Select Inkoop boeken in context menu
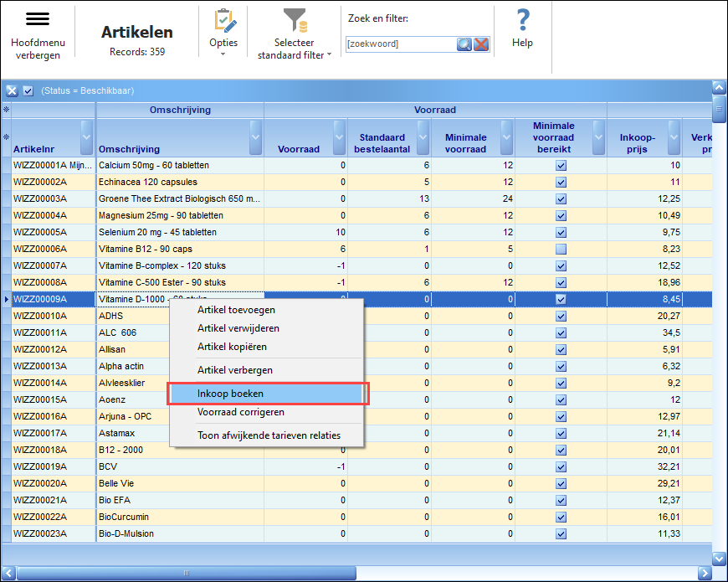The image size is (728, 582). [266, 394]
